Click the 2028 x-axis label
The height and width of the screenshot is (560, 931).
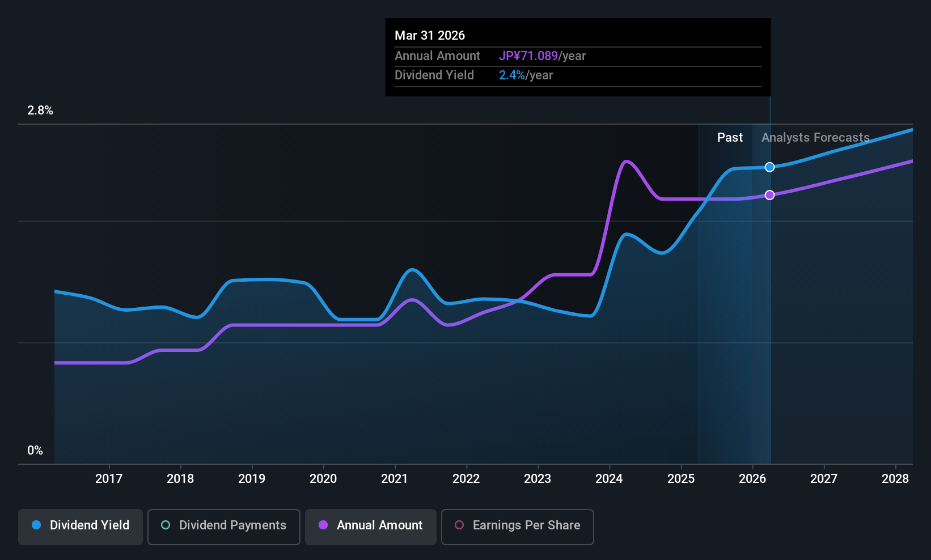[x=895, y=479]
